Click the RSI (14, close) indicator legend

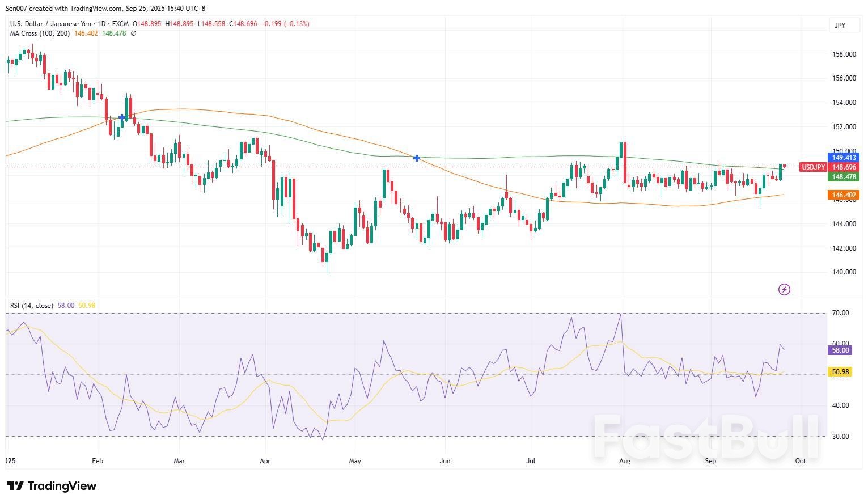pyautogui.click(x=32, y=306)
